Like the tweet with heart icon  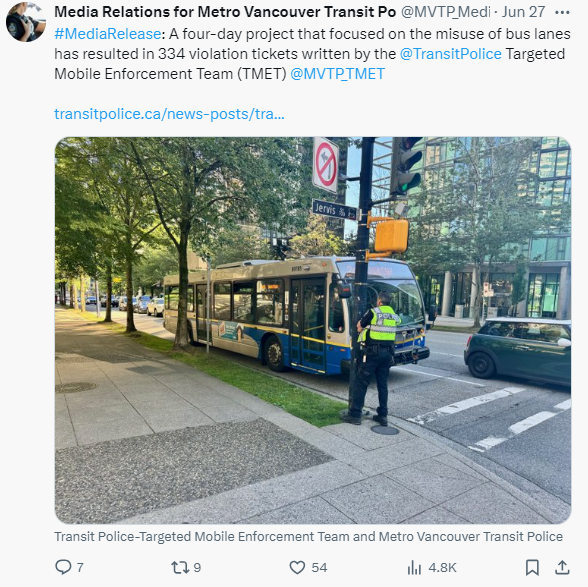coord(297,567)
